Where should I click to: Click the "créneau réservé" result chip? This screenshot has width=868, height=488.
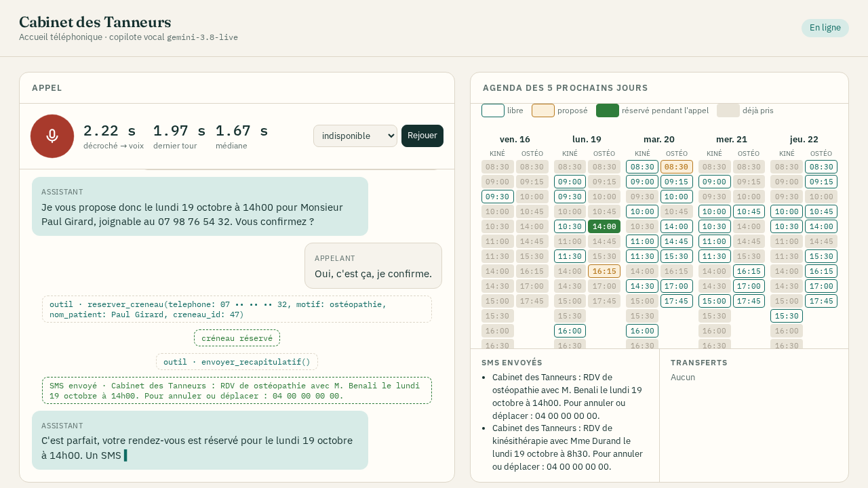[x=237, y=338]
